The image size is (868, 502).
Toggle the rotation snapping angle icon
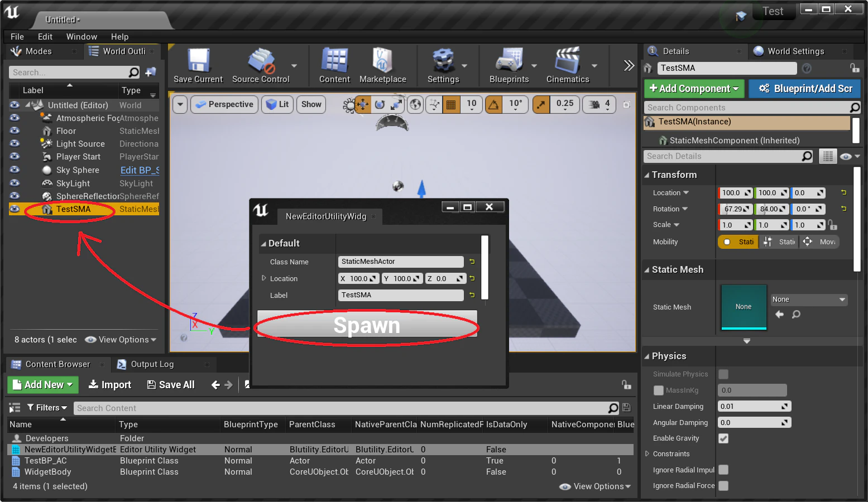[x=494, y=104]
